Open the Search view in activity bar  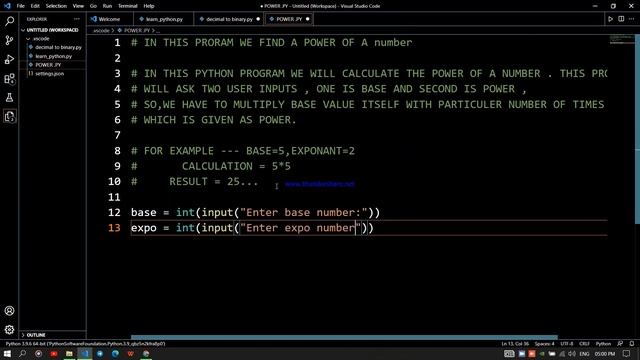pos(9,21)
